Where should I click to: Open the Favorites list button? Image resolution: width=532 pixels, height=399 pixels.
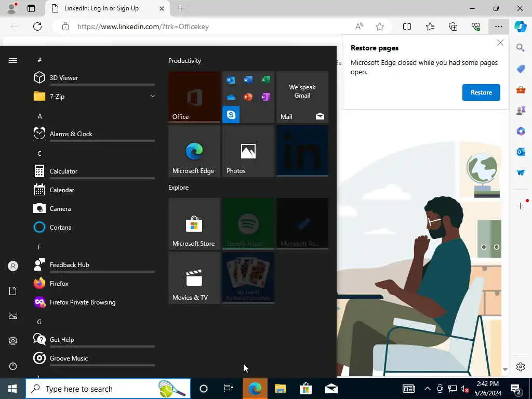tap(430, 26)
